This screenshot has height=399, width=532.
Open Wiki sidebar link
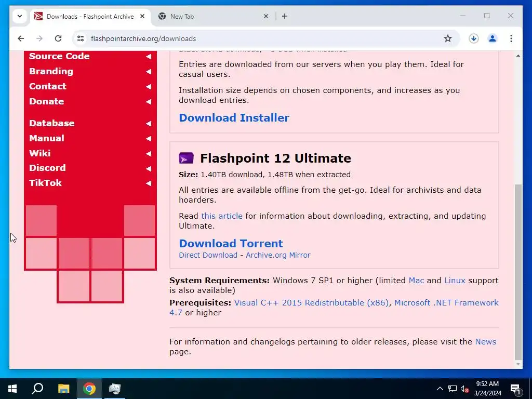(39, 153)
